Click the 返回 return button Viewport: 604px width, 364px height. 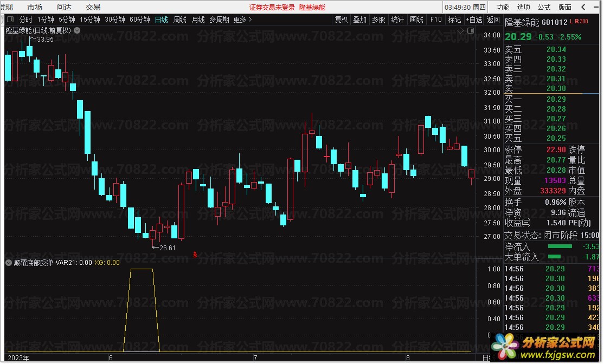coord(493,19)
